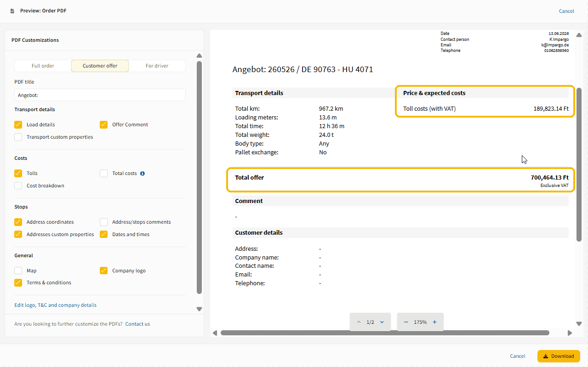The image size is (588, 367).
Task: Click the 967.2 km total distance value
Action: coord(331,109)
